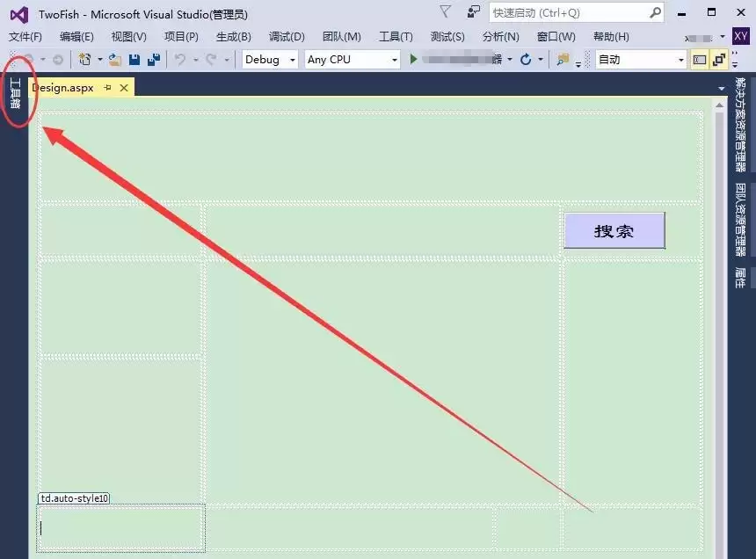
Task: Select the td.auto-style10 tag label
Action: [73, 497]
